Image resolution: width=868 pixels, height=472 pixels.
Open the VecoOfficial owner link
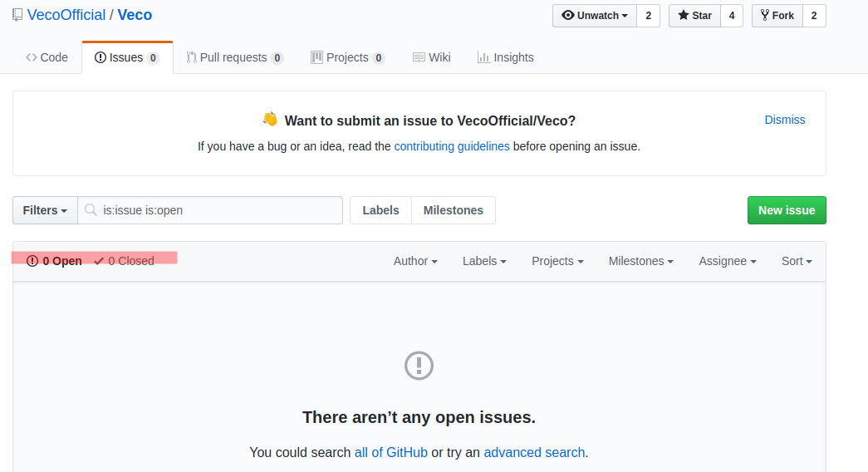tap(66, 15)
